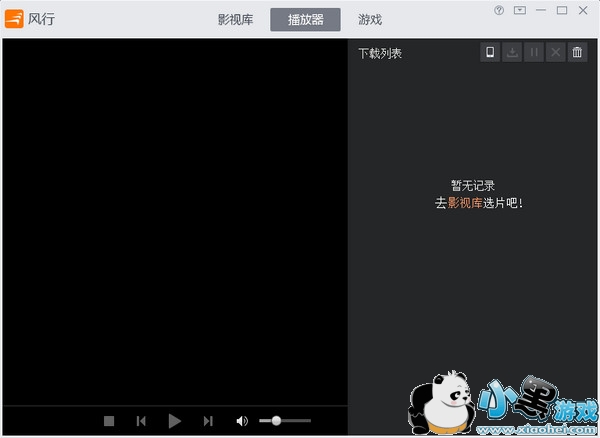The image size is (600, 438).
Task: Open the 影视库 tab
Action: (x=235, y=20)
